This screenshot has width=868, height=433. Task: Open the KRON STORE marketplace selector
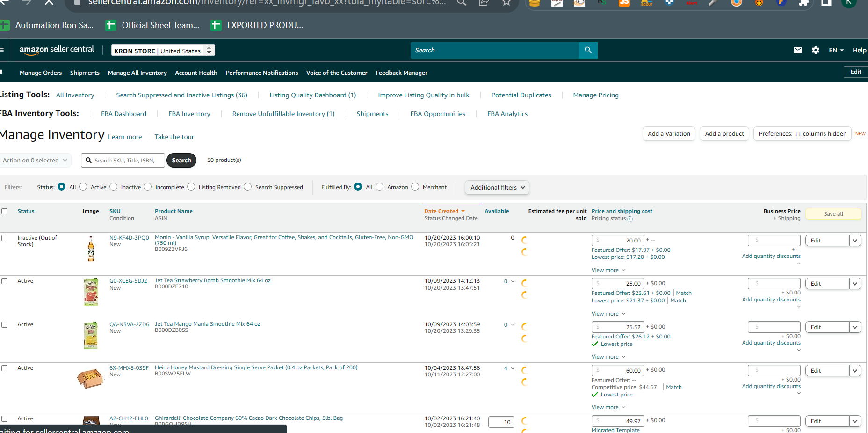point(163,51)
